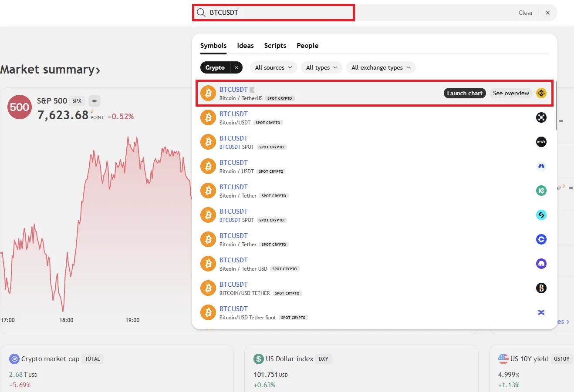Click the Bitcoin coin icon on TetherUS row
This screenshot has width=574, height=392.
coord(208,93)
